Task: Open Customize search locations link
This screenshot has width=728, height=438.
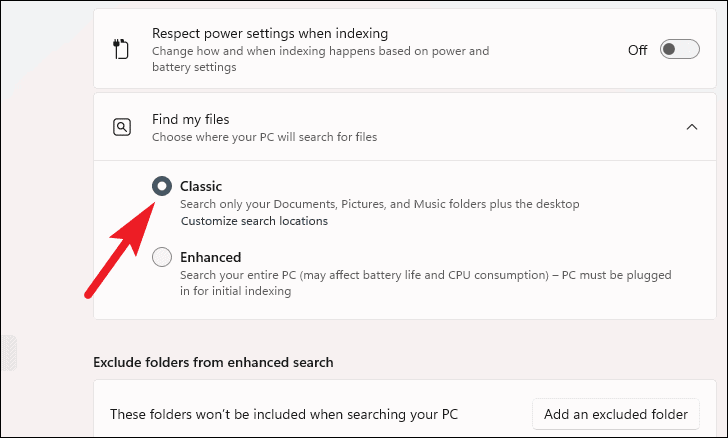Action: tap(254, 221)
